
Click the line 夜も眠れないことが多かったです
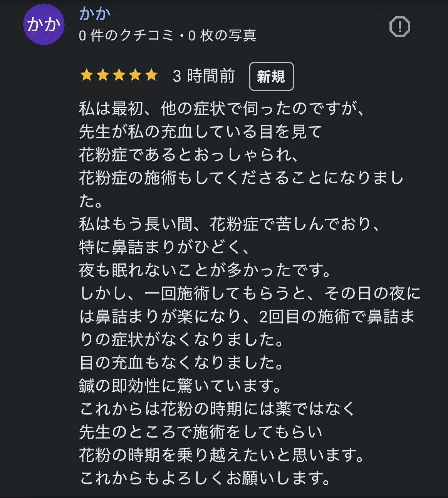click(205, 270)
